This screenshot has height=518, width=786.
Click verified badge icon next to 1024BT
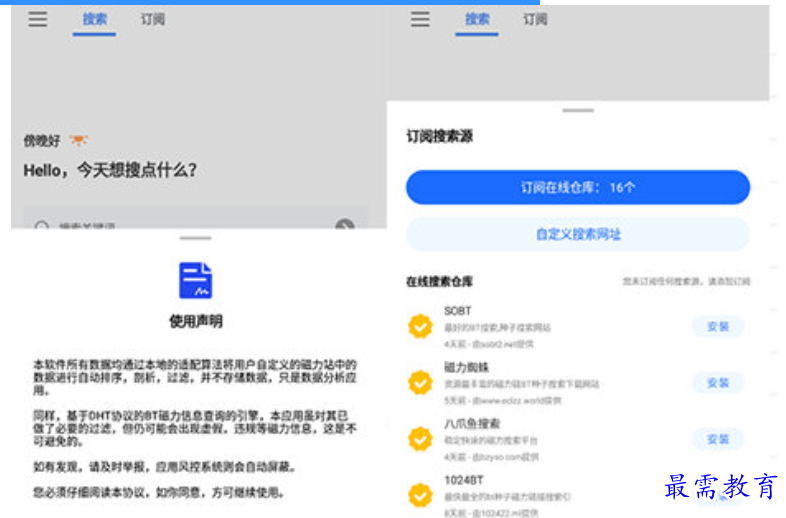(x=420, y=495)
